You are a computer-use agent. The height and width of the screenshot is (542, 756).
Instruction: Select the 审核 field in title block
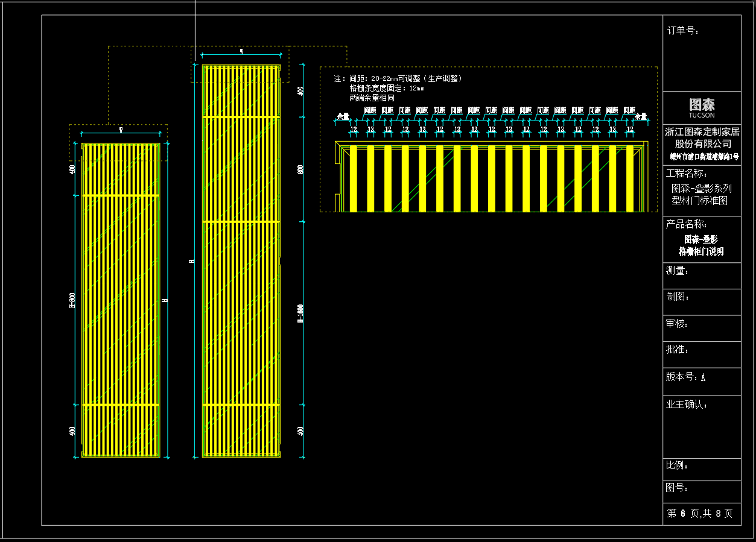[677, 324]
